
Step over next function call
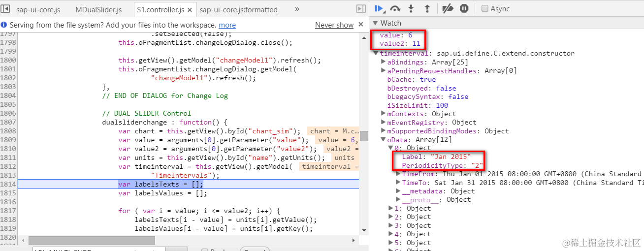click(x=395, y=8)
